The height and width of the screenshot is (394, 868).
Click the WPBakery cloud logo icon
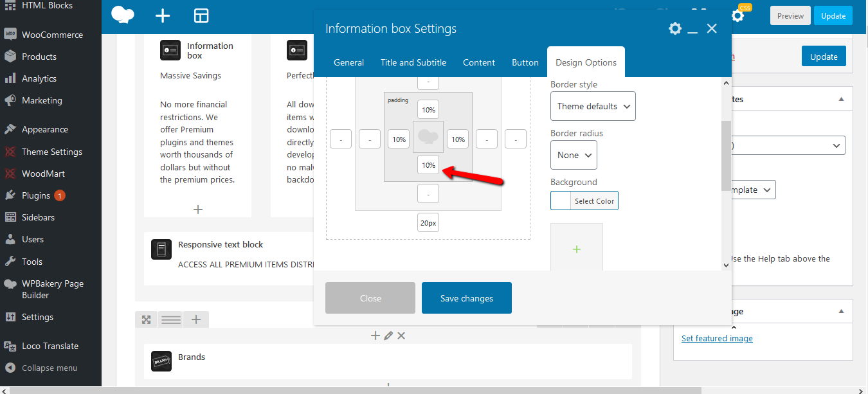pos(122,15)
